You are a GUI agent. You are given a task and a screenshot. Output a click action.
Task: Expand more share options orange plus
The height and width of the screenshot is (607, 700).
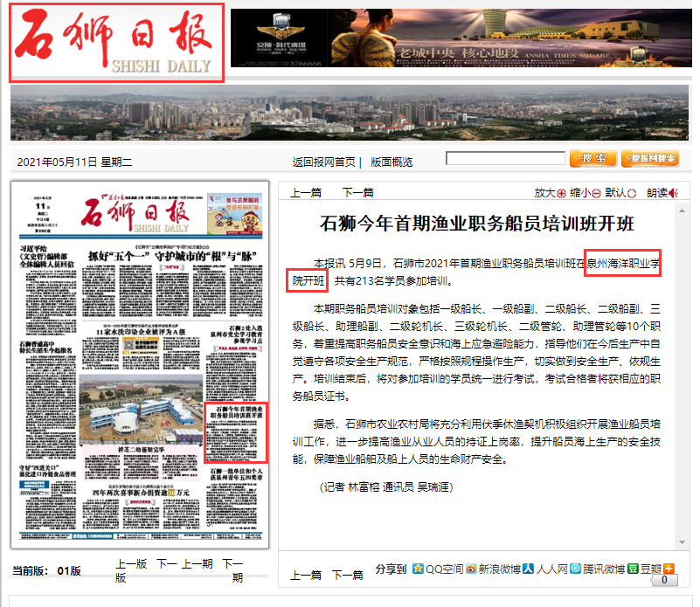[x=669, y=569]
